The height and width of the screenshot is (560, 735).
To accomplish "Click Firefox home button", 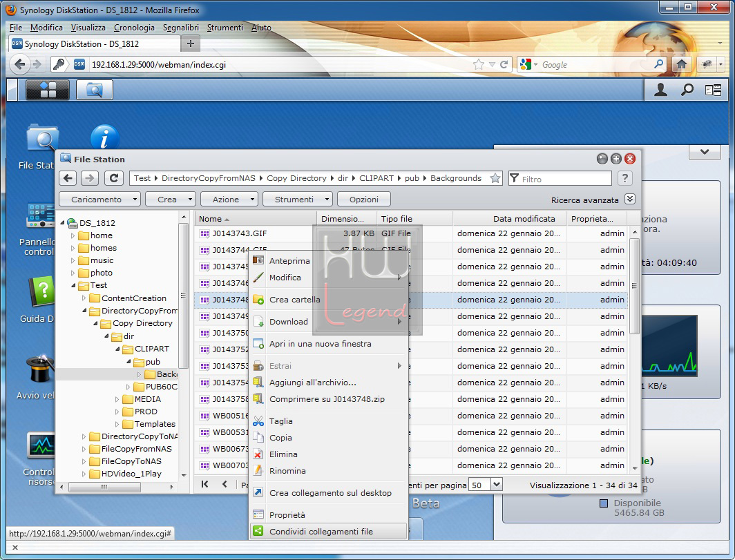I will tap(682, 64).
